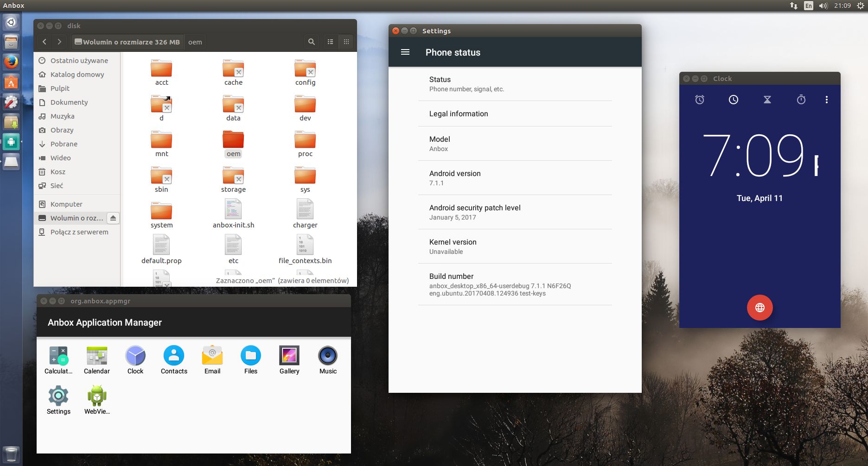
Task: Open the keyboard layout indicator menu
Action: click(x=807, y=6)
